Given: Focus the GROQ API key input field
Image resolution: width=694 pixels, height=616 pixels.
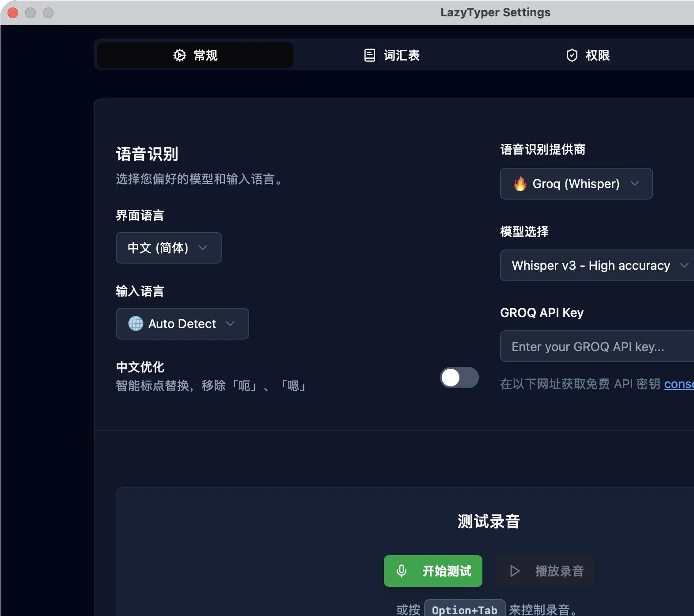Looking at the screenshot, I should click(597, 346).
